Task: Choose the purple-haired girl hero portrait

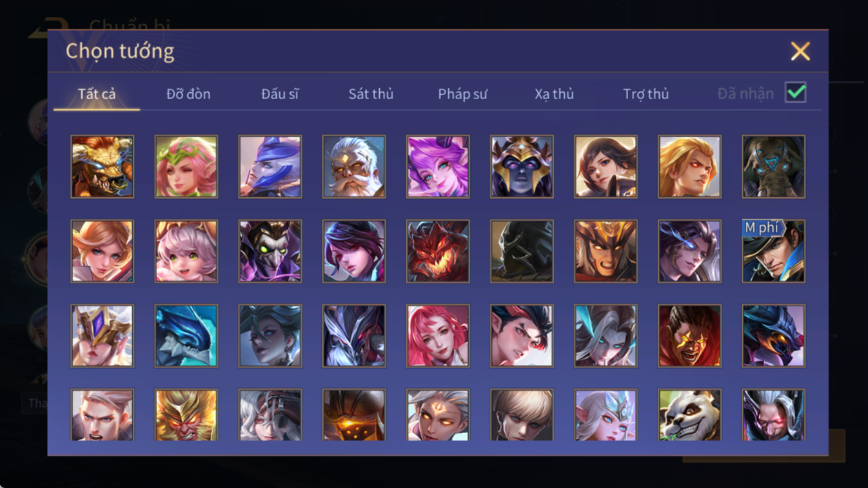Action: [438, 166]
